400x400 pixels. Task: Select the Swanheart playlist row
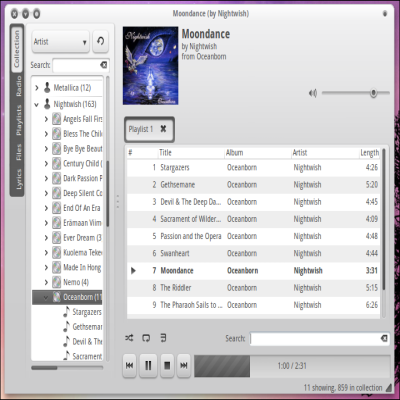pos(253,253)
